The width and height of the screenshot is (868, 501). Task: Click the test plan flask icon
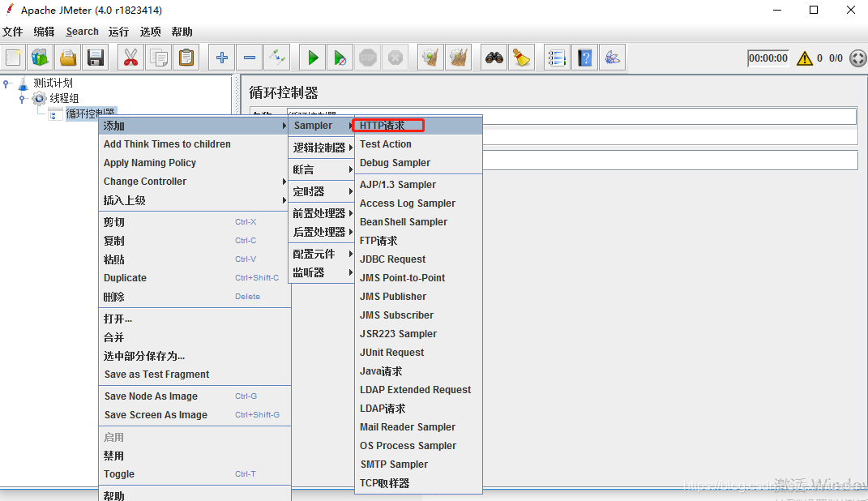(24, 83)
